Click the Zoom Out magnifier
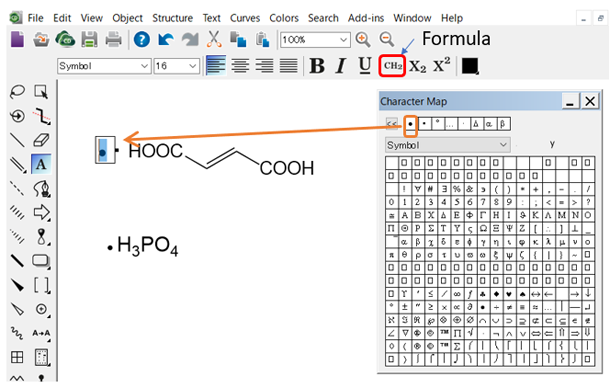610x388 pixels. point(387,39)
